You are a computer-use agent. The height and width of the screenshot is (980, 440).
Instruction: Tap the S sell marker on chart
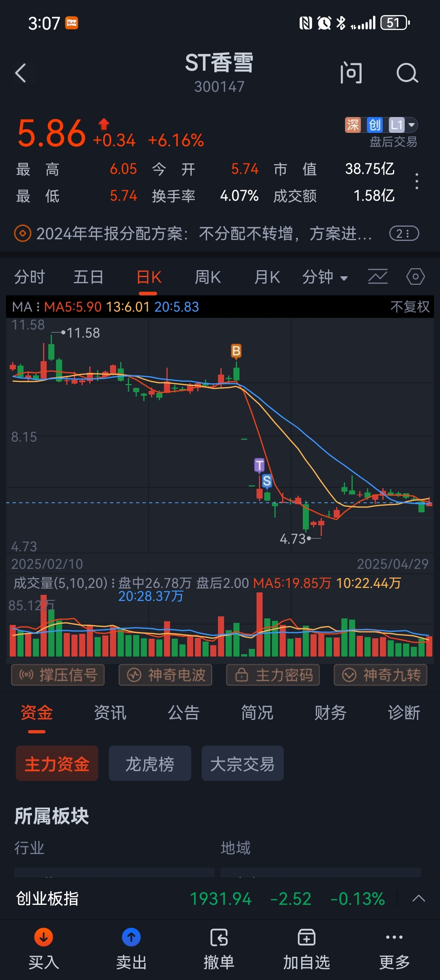[267, 481]
